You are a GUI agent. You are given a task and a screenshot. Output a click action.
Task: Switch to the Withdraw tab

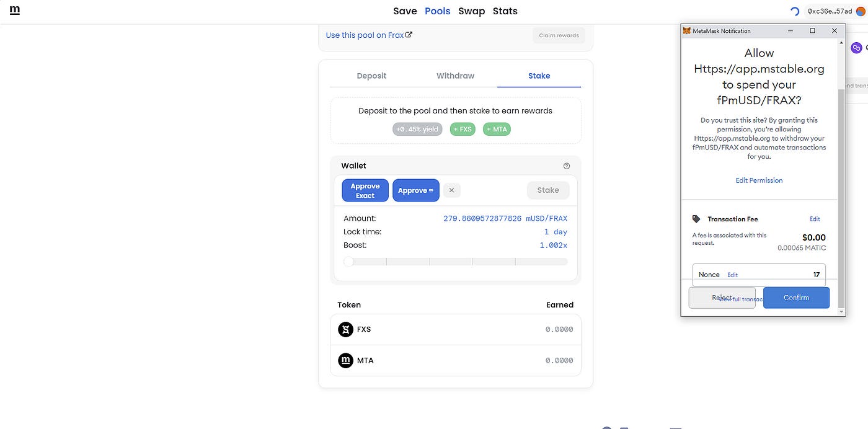click(x=455, y=76)
